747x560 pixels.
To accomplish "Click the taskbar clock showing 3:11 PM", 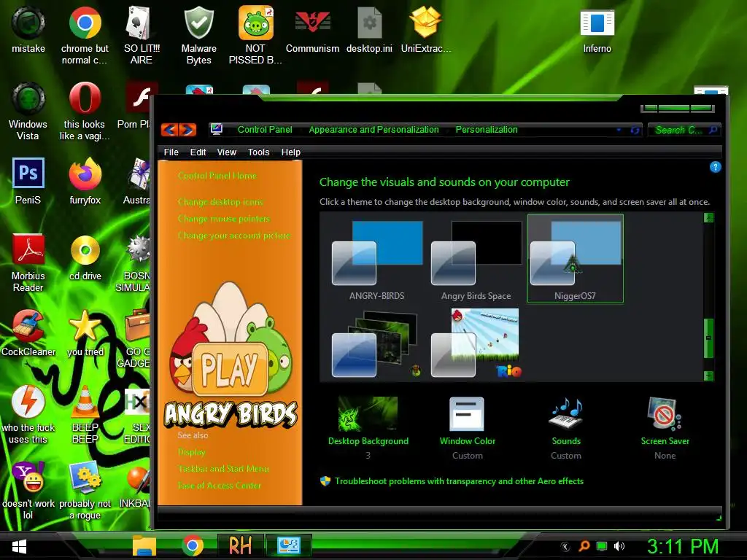I will click(x=683, y=546).
